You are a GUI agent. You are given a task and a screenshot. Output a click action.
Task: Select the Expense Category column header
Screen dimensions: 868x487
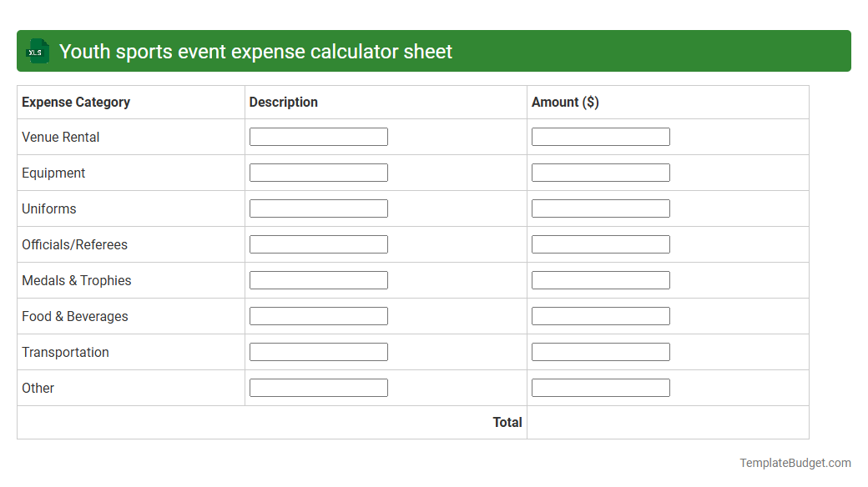click(x=75, y=102)
